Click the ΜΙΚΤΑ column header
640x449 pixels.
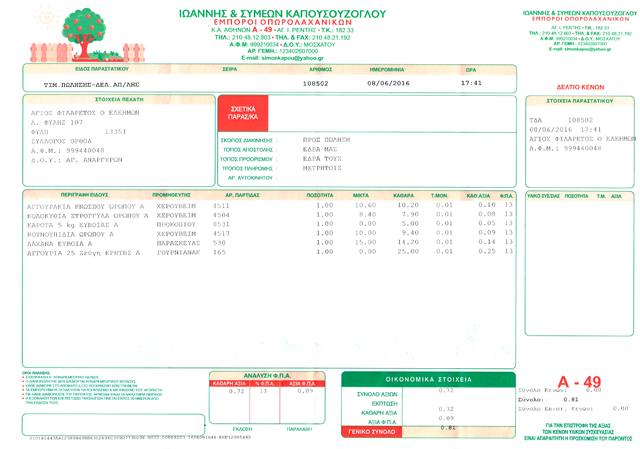[x=361, y=196]
